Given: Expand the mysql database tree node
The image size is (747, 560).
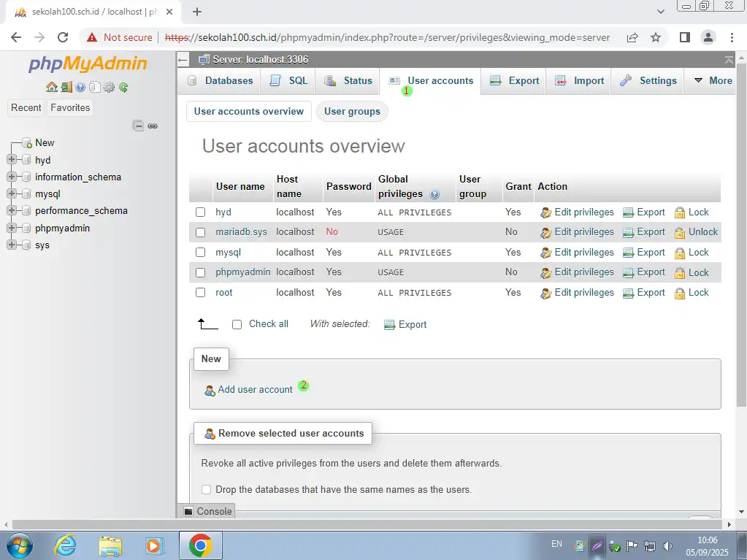Looking at the screenshot, I should [x=12, y=193].
